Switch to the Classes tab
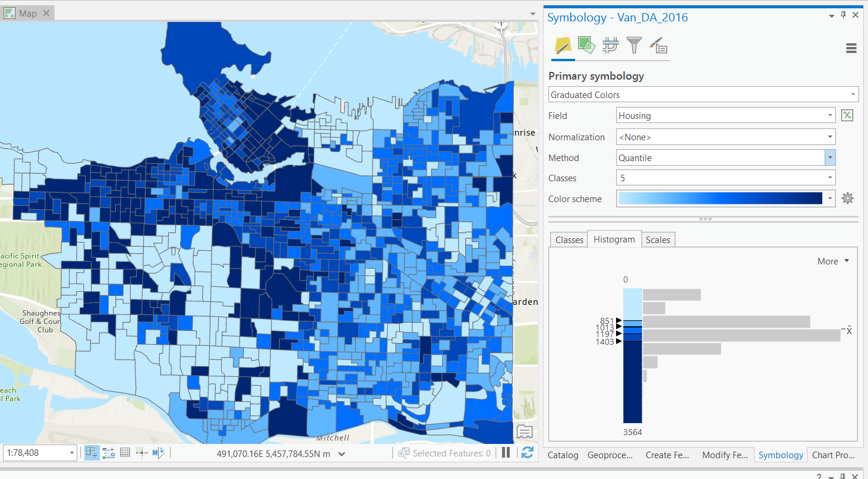This screenshot has width=868, height=479. (569, 239)
